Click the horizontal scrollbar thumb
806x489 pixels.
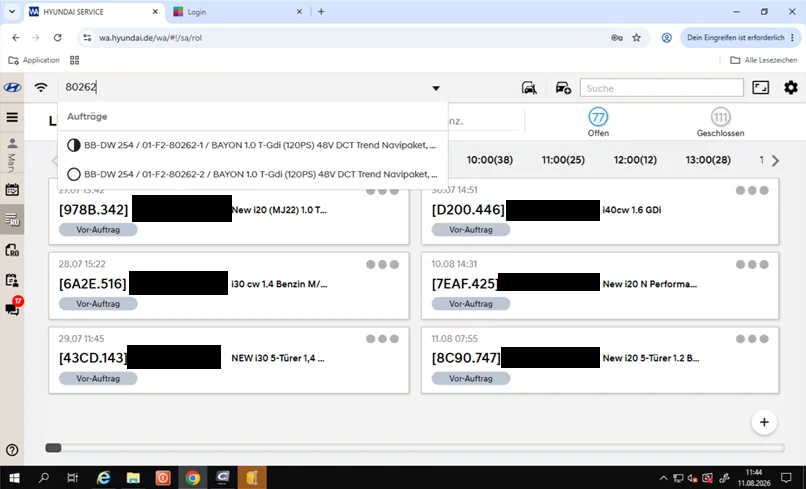pos(53,448)
